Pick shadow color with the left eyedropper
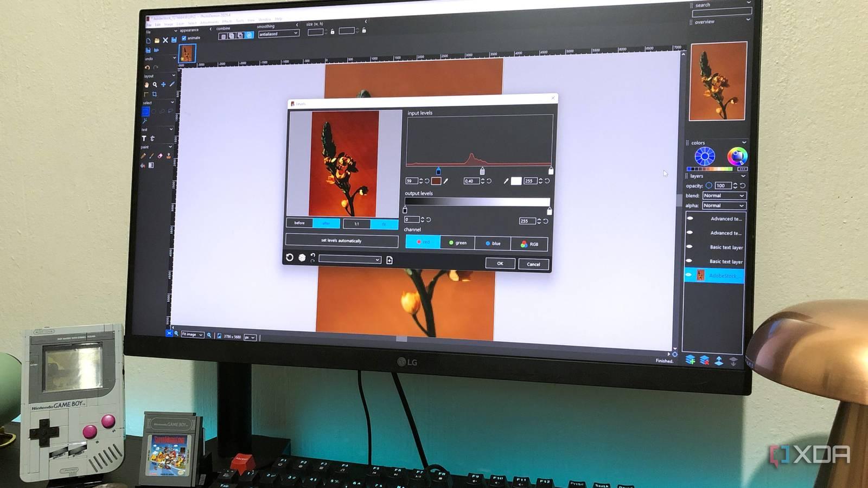Viewport: 868px width, 488px height. tap(446, 181)
